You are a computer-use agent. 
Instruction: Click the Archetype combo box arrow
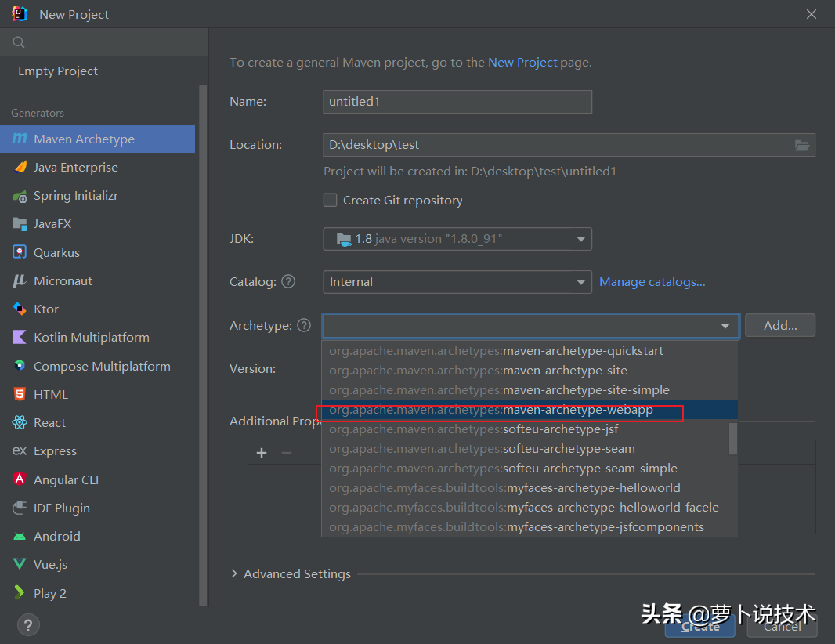[x=725, y=326]
